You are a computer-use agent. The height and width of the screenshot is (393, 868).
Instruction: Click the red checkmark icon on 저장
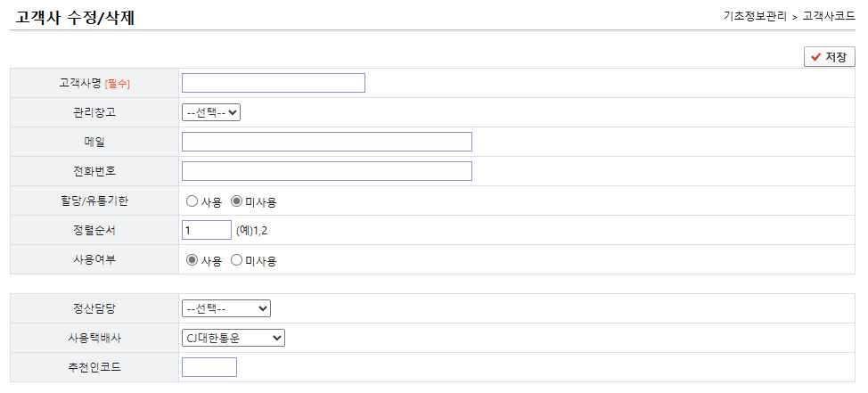point(816,57)
